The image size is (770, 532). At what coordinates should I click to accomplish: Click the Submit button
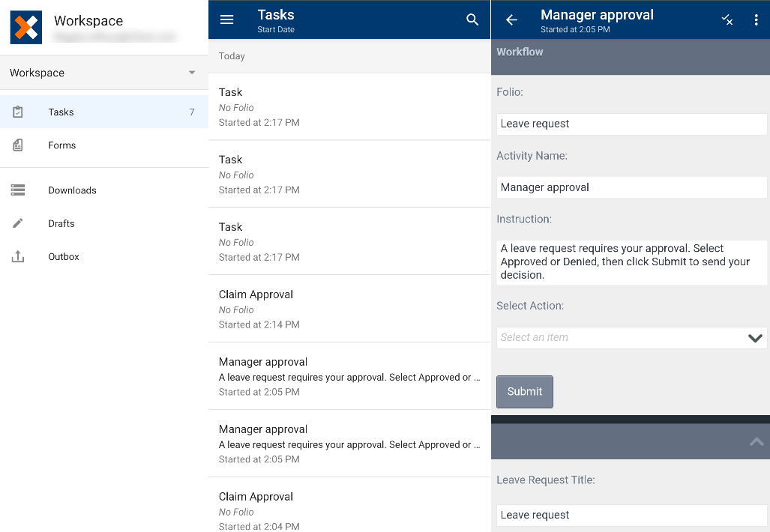(524, 391)
